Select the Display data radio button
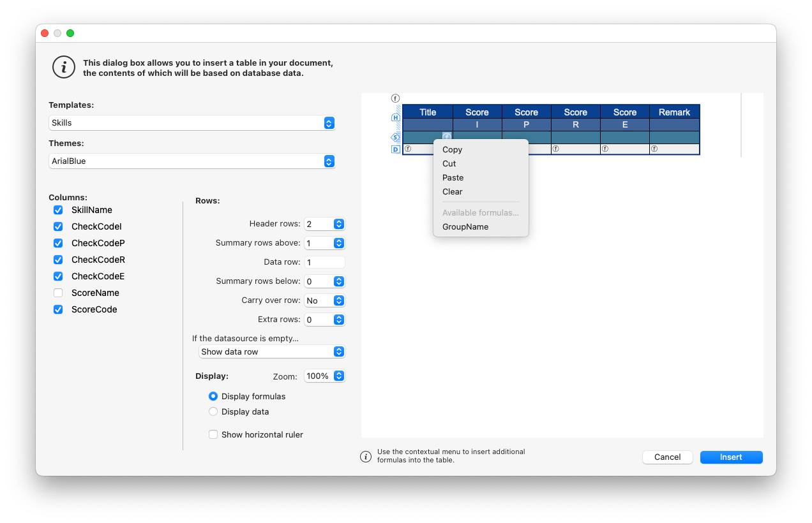 click(213, 411)
